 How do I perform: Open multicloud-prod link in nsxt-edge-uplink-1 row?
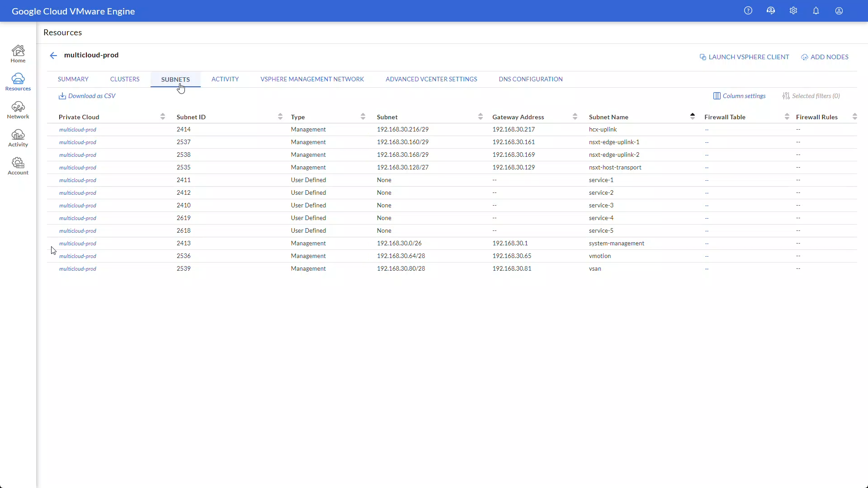pos(78,142)
